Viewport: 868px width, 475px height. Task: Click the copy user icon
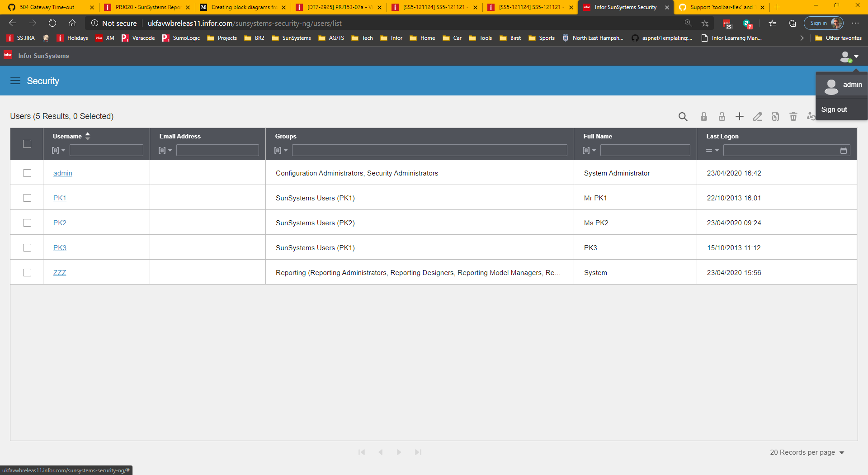click(775, 117)
